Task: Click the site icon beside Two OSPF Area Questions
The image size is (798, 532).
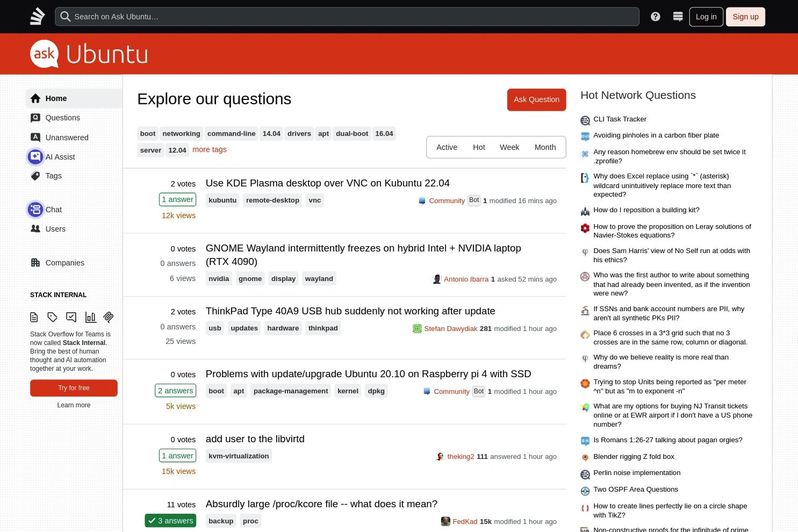Action: tap(585, 491)
